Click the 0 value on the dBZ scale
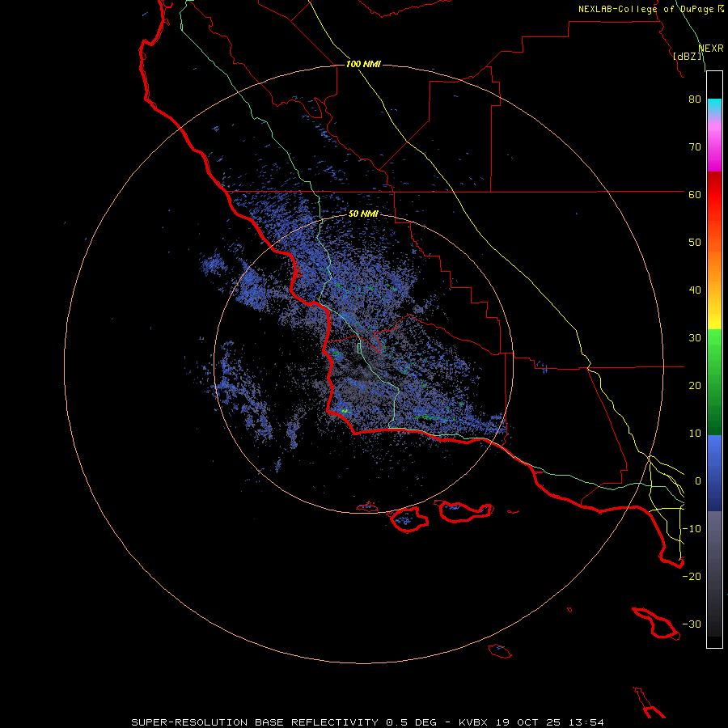This screenshot has width=728, height=728. click(698, 481)
